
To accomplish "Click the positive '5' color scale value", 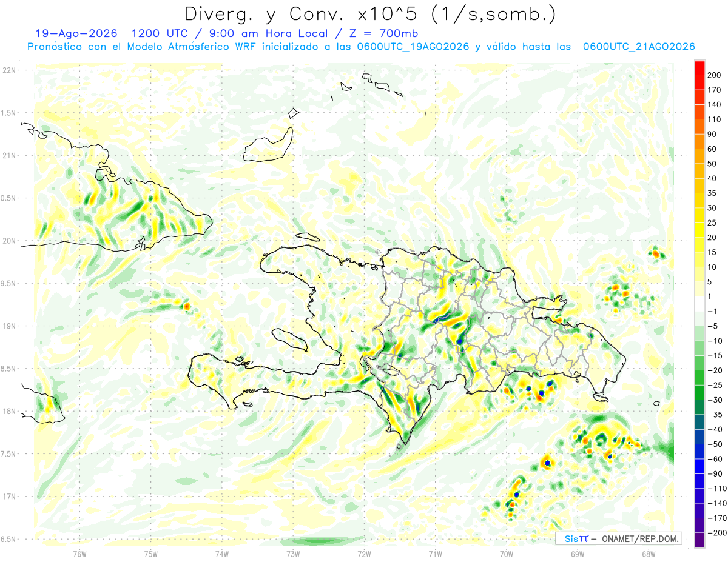I will [710, 282].
